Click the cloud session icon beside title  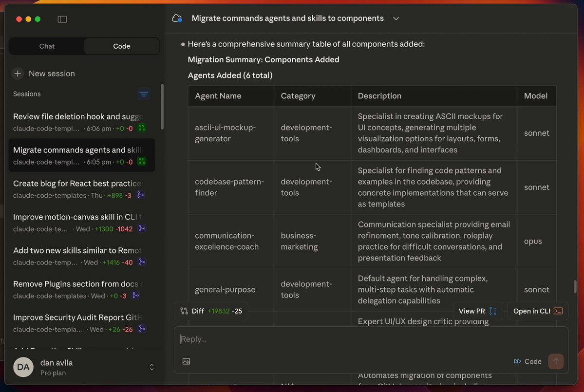coord(177,18)
